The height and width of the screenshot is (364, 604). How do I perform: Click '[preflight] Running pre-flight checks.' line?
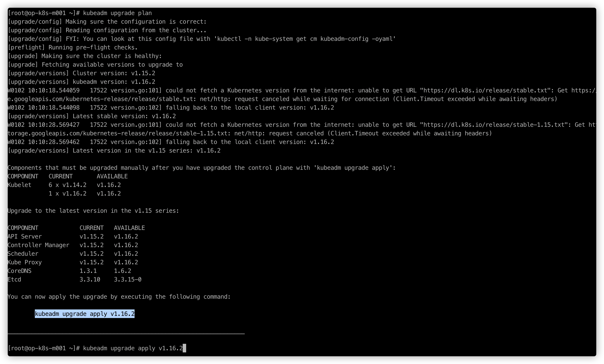(73, 47)
